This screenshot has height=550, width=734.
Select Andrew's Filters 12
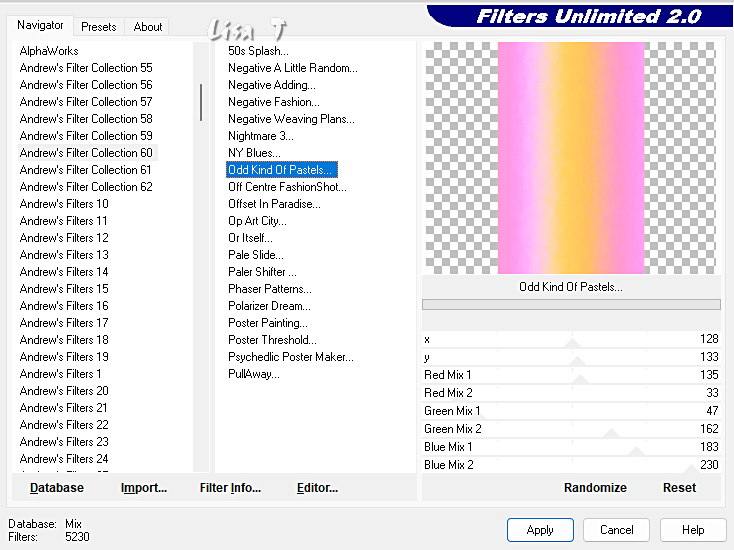(64, 238)
